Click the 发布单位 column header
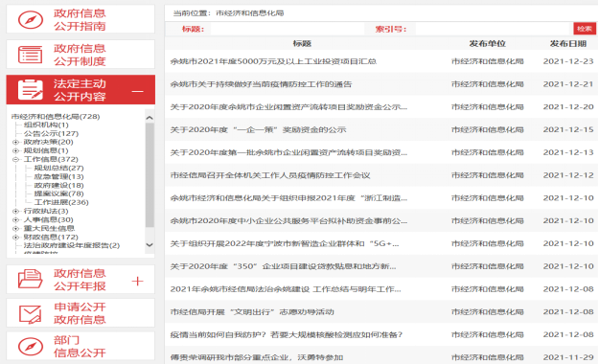The width and height of the screenshot is (599, 364). (488, 44)
